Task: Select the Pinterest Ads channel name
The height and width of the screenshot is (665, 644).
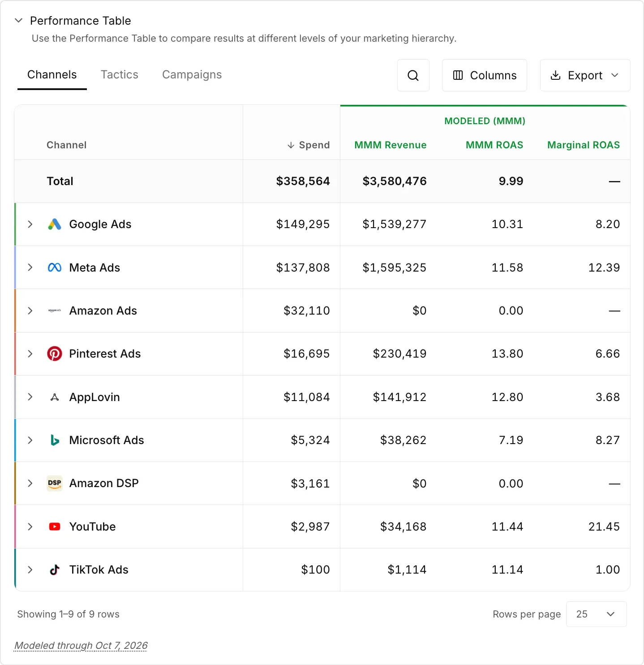Action: point(105,354)
